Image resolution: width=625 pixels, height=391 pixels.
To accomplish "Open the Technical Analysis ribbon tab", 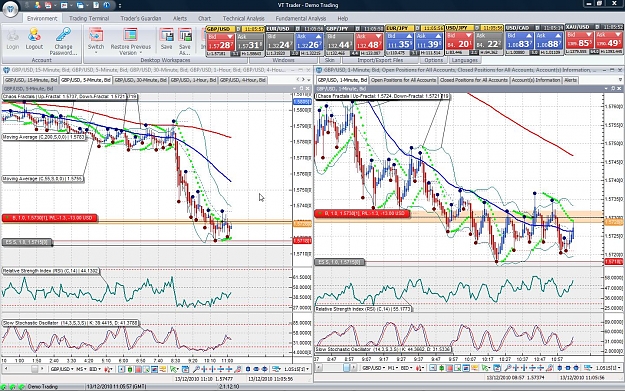I will [244, 18].
